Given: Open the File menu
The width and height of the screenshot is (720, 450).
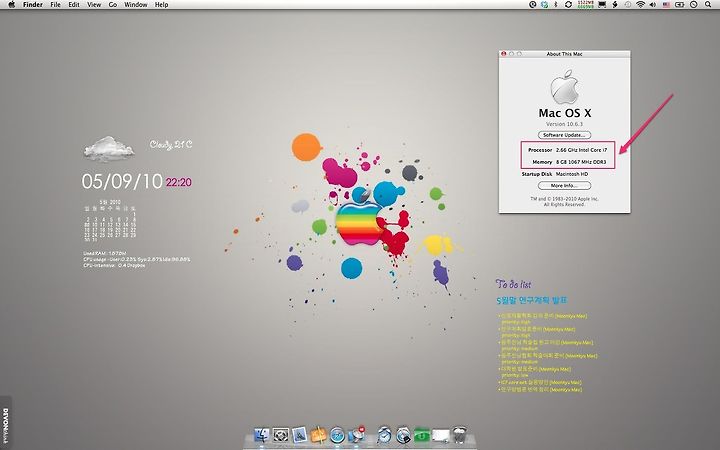Looking at the screenshot, I should point(55,5).
